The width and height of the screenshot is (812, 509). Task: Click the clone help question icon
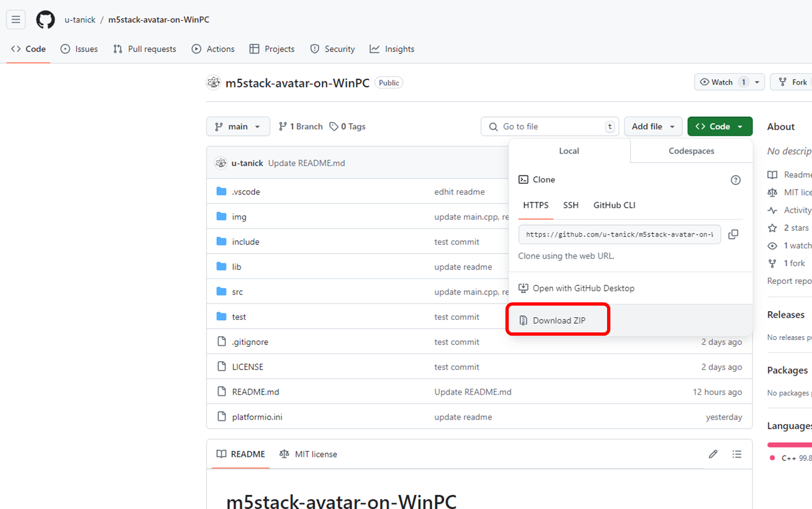735,180
